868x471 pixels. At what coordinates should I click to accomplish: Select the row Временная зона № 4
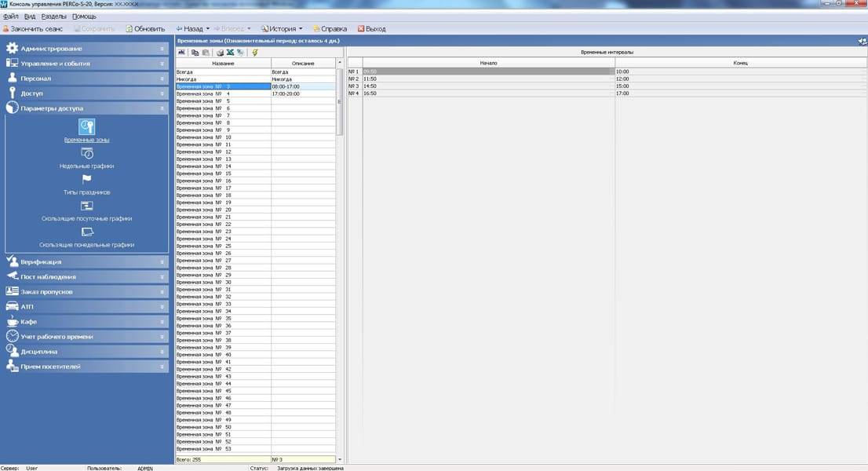(223, 93)
